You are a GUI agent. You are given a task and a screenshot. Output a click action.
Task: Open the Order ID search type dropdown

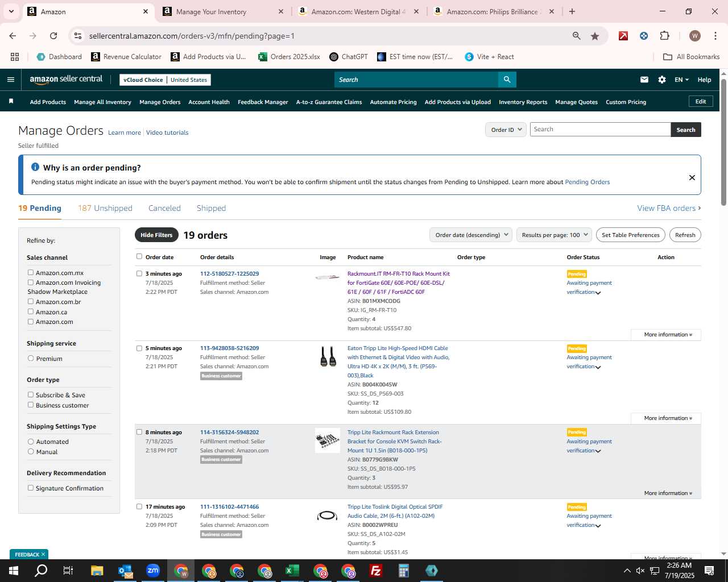click(x=506, y=130)
